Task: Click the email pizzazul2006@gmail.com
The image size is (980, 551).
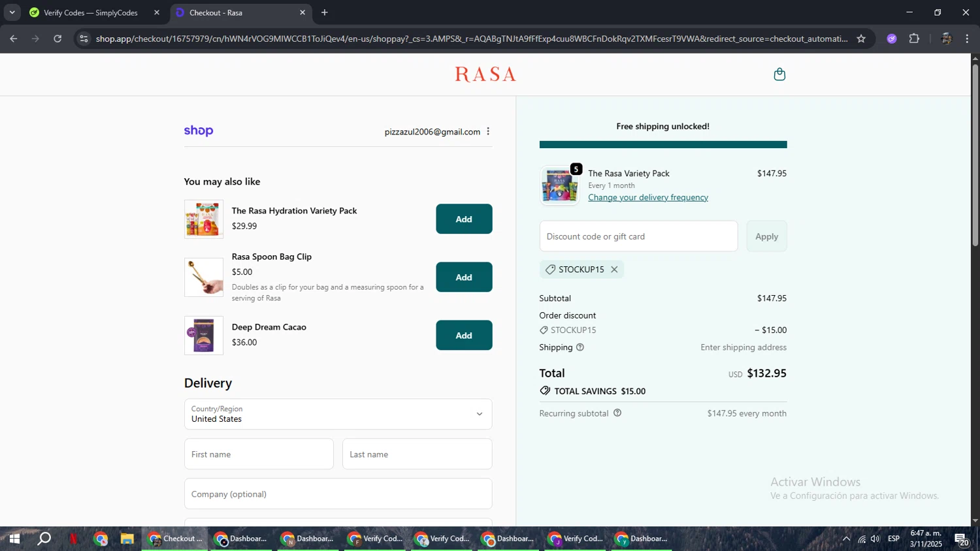Action: pyautogui.click(x=433, y=131)
